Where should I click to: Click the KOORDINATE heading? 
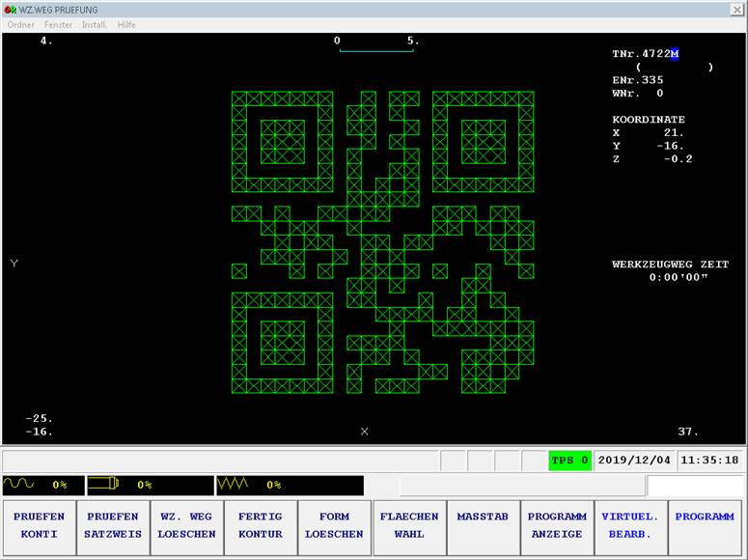pos(649,120)
